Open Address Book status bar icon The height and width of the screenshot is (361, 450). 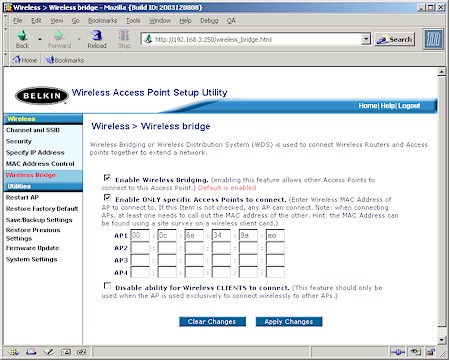(66, 352)
